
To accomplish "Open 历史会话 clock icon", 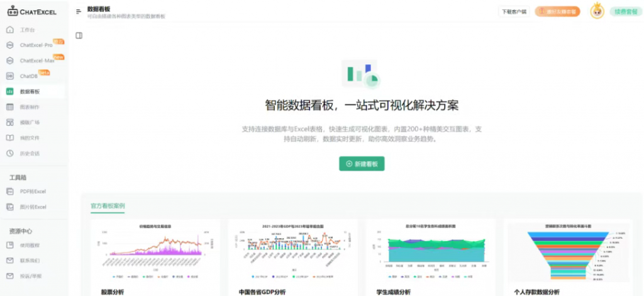I will tap(9, 153).
